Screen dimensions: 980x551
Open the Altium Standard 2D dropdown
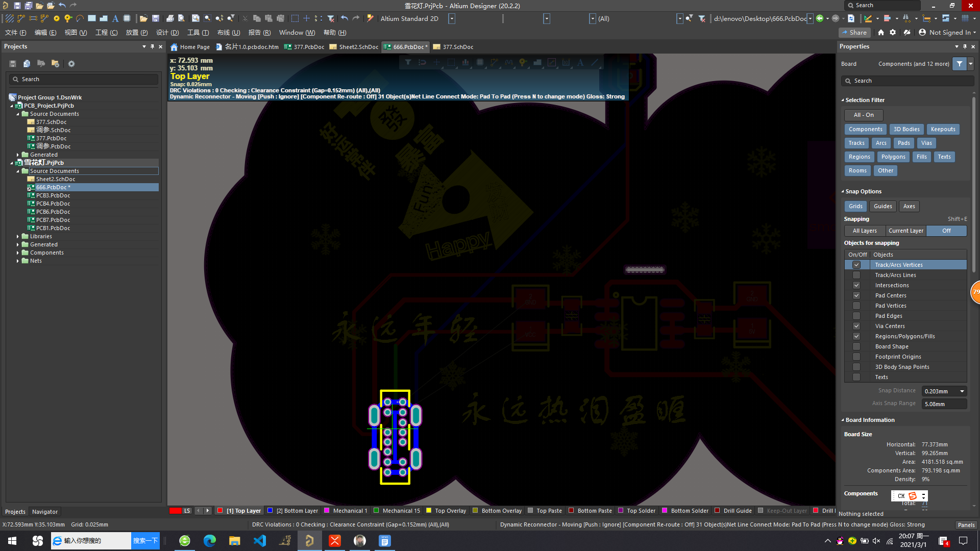[451, 18]
